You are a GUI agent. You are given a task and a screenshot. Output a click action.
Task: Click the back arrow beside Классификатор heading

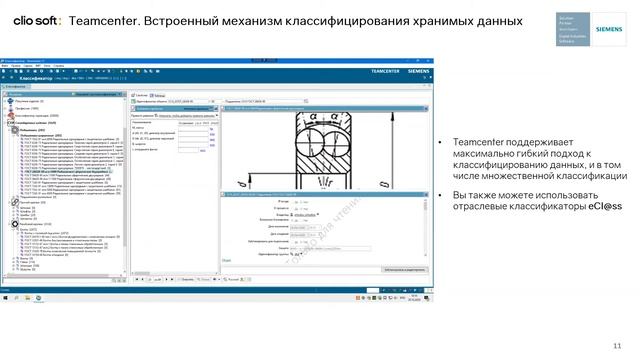coord(3,78)
